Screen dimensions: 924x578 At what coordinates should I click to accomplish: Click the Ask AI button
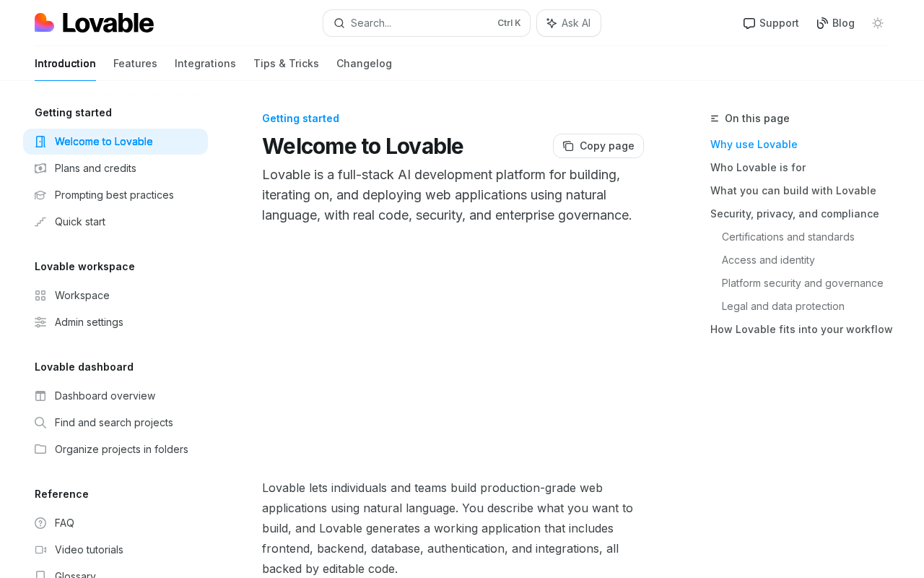coord(569,23)
